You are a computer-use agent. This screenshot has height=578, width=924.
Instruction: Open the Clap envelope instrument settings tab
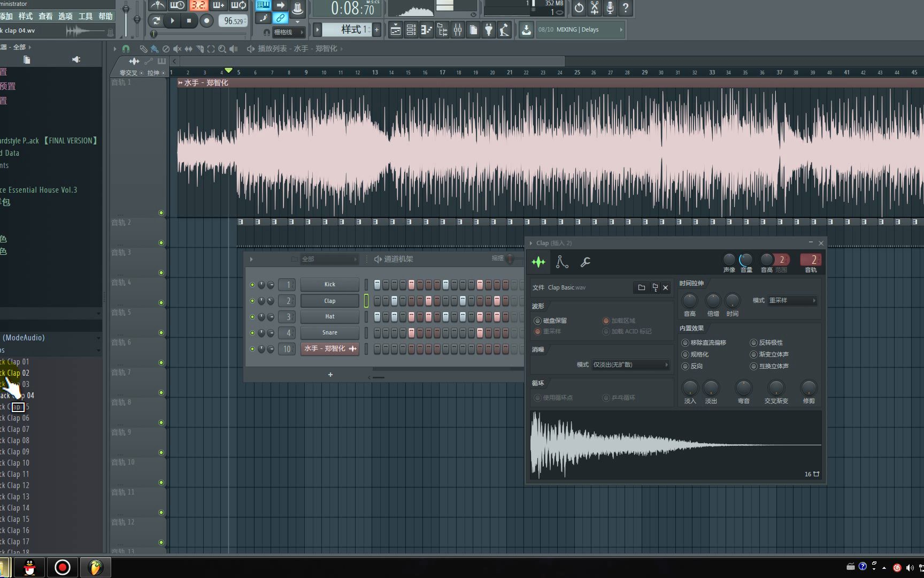click(561, 262)
